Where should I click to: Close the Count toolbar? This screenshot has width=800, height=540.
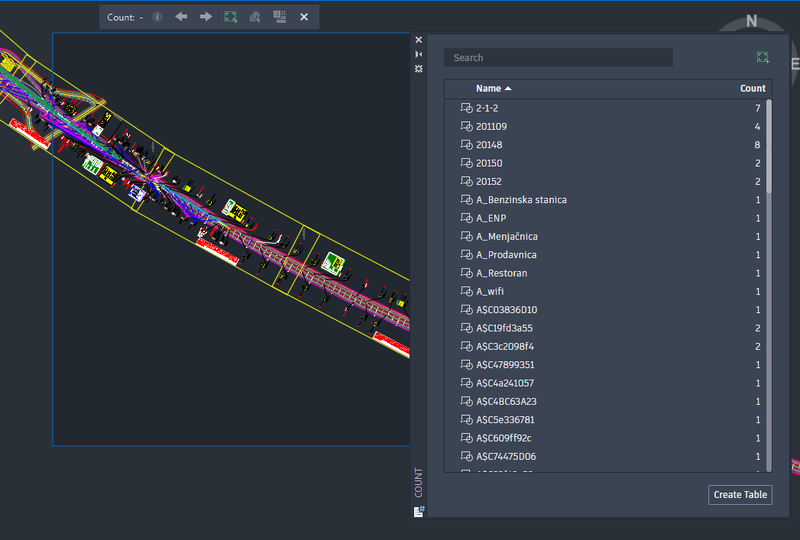[304, 17]
